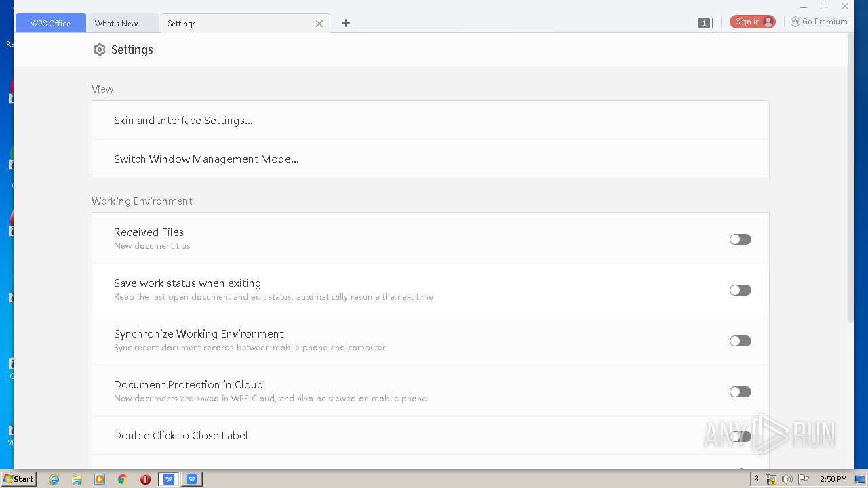Switch to the WPS Office home tab
The image size is (868, 488).
point(50,24)
